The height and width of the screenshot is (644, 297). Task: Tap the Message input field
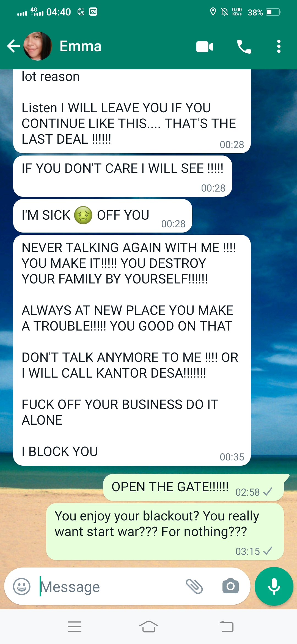110,586
